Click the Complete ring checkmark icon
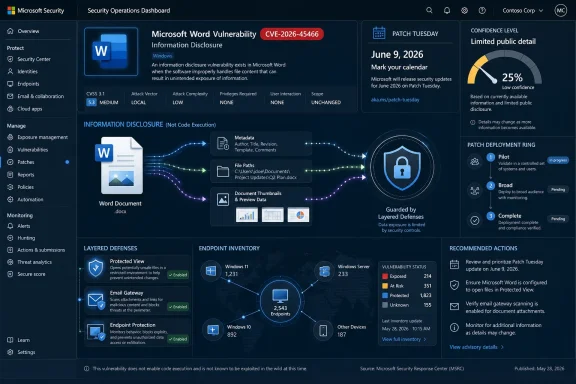 click(x=475, y=220)
